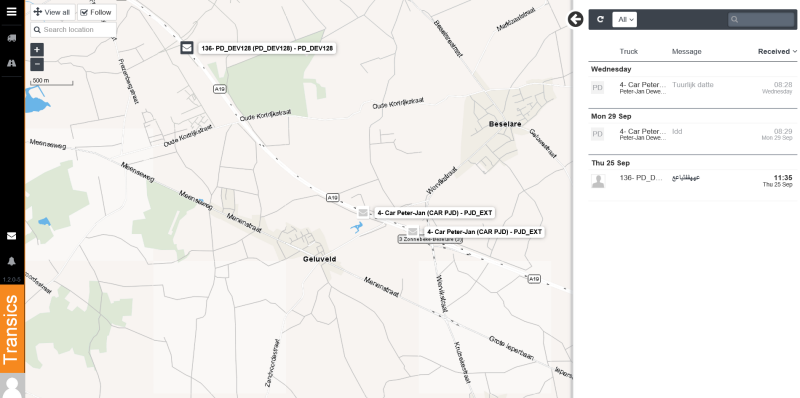Open the hamburger main menu

[11, 11]
